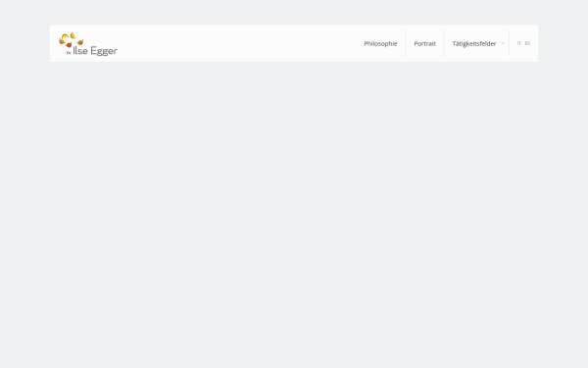The image size is (588, 368).
Task: Select Portrait in the navigation bar
Action: (424, 43)
